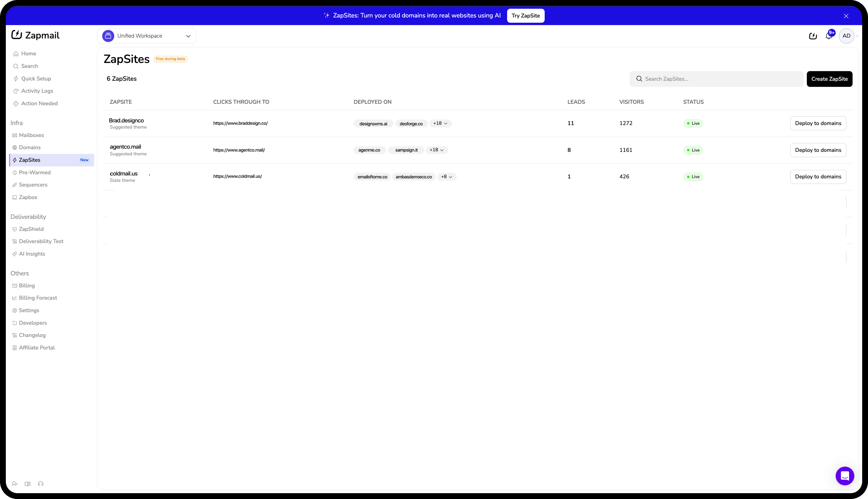Click the LEADS column header
The width and height of the screenshot is (868, 499).
[576, 102]
